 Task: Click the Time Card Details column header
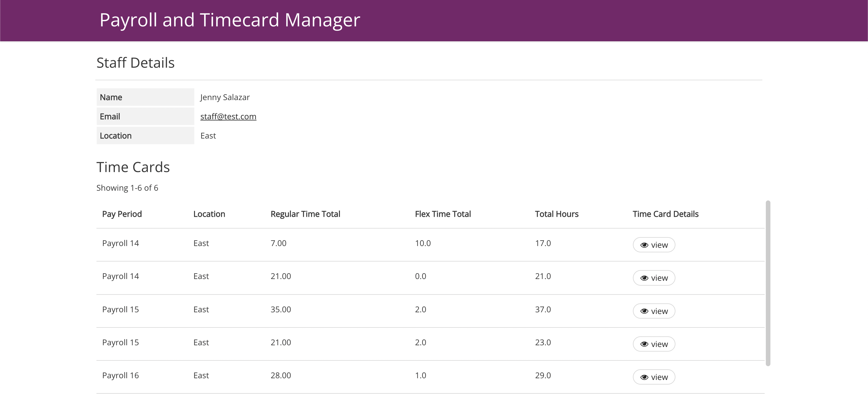(x=665, y=214)
